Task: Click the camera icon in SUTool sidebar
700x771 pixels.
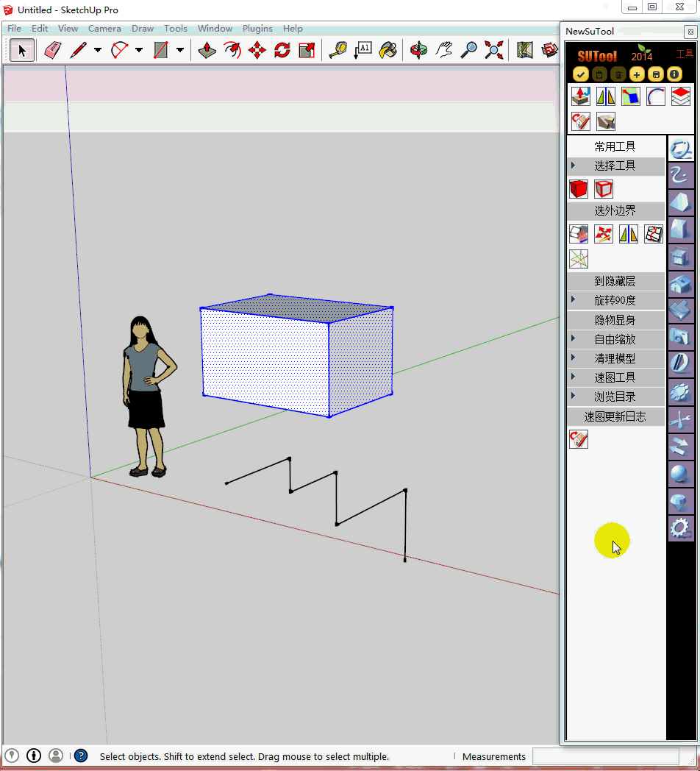Action: 681,337
